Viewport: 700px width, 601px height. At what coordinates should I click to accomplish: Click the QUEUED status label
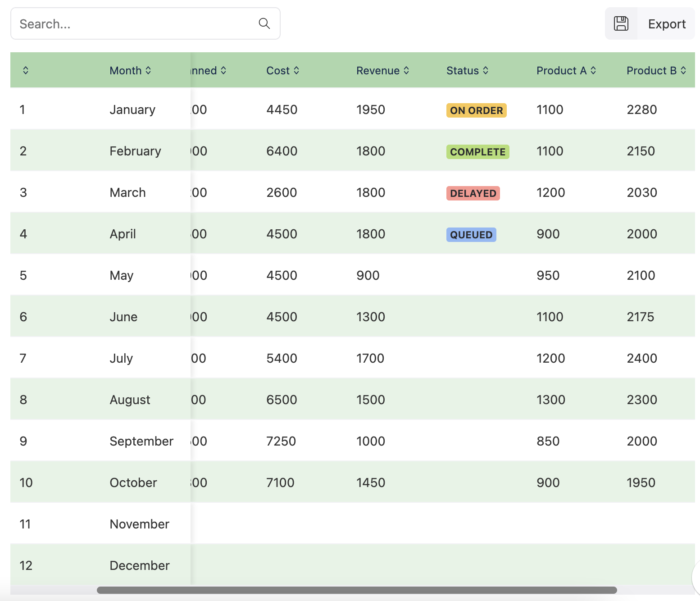[x=471, y=235]
